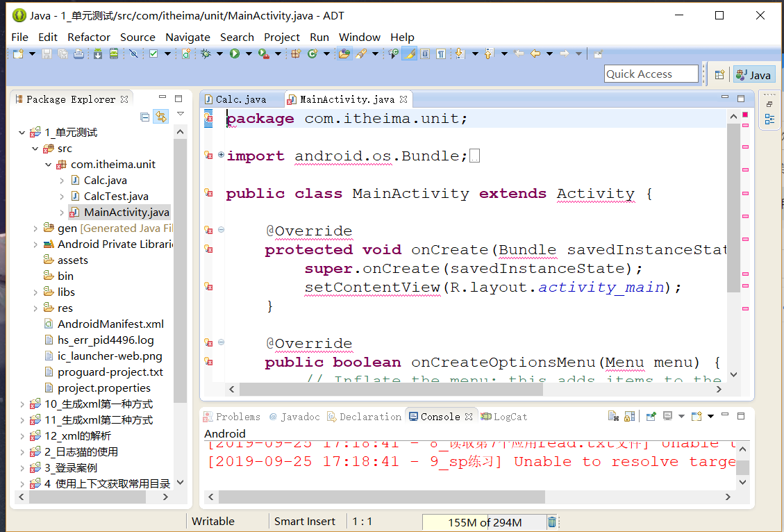Click the heap status 155M of 294M bar

point(485,522)
